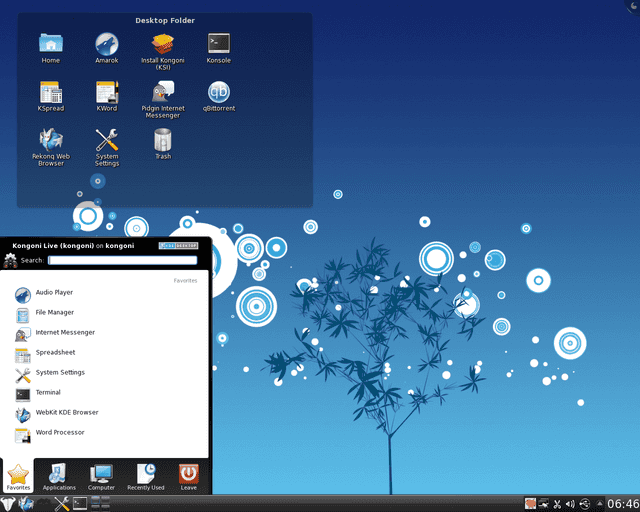This screenshot has width=640, height=512.
Task: Launch terminal icon on the taskbar
Action: 80,504
